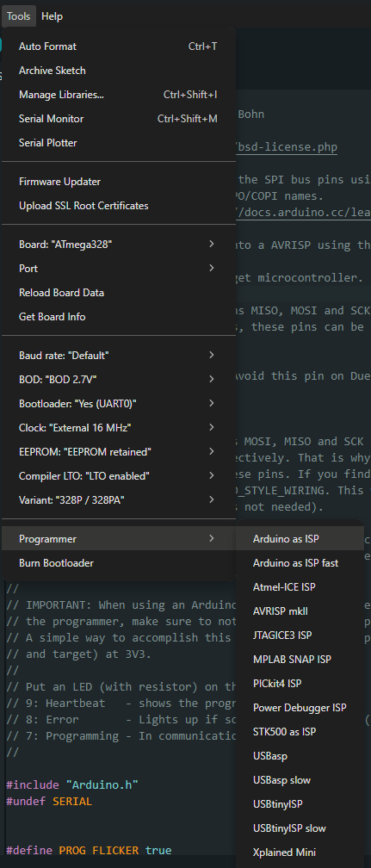This screenshot has width=371, height=868.
Task: Expand the Board "ATmega328" submenu arrow
Action: [212, 245]
